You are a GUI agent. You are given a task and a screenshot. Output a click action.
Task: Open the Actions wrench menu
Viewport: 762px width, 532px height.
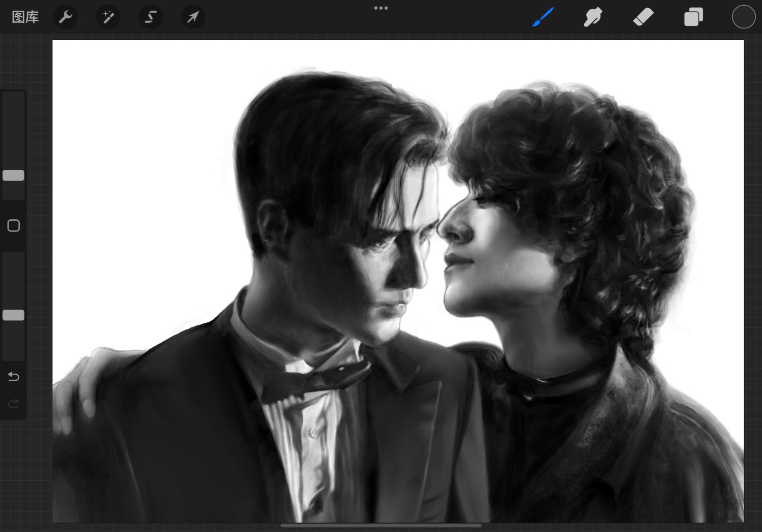click(x=66, y=17)
